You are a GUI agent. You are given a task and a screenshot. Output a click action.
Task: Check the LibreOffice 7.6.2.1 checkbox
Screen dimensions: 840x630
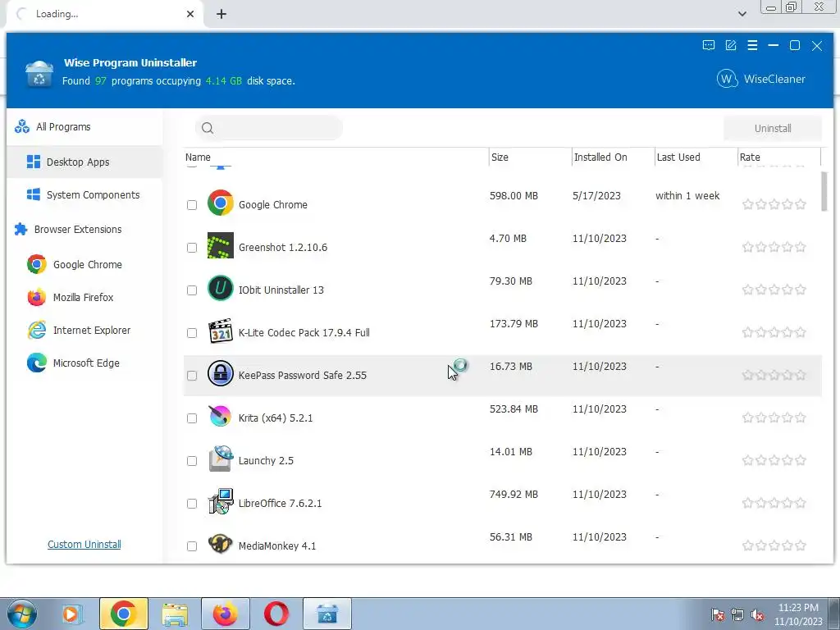click(192, 504)
